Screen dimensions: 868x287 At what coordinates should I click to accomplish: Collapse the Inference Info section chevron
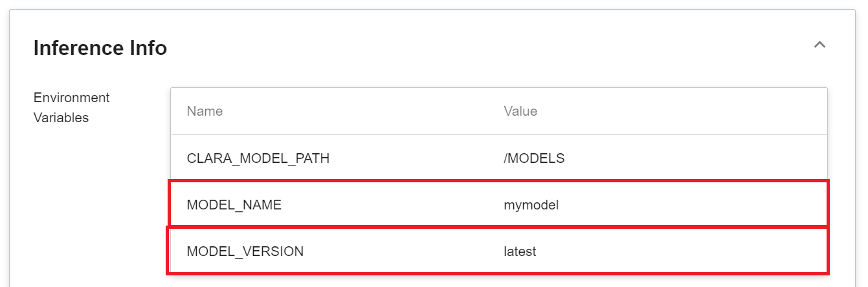coord(819,45)
